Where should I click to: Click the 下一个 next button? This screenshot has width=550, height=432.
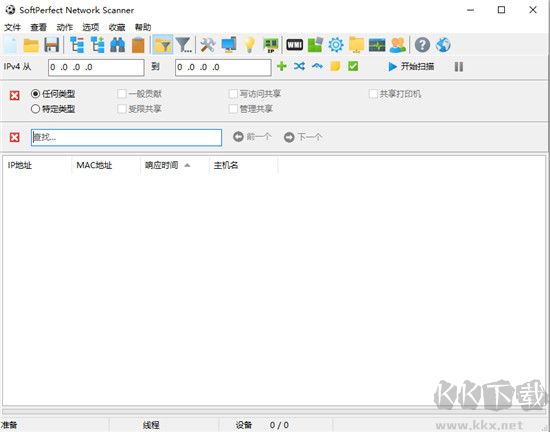coord(303,137)
